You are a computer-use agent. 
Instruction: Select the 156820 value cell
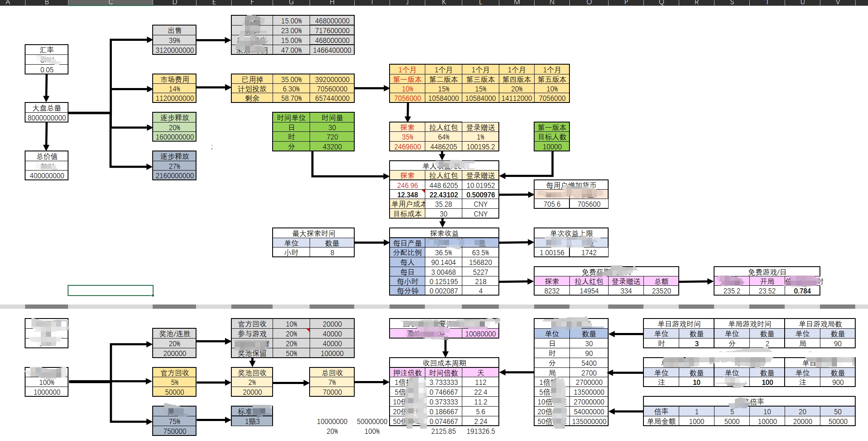pyautogui.click(x=481, y=263)
